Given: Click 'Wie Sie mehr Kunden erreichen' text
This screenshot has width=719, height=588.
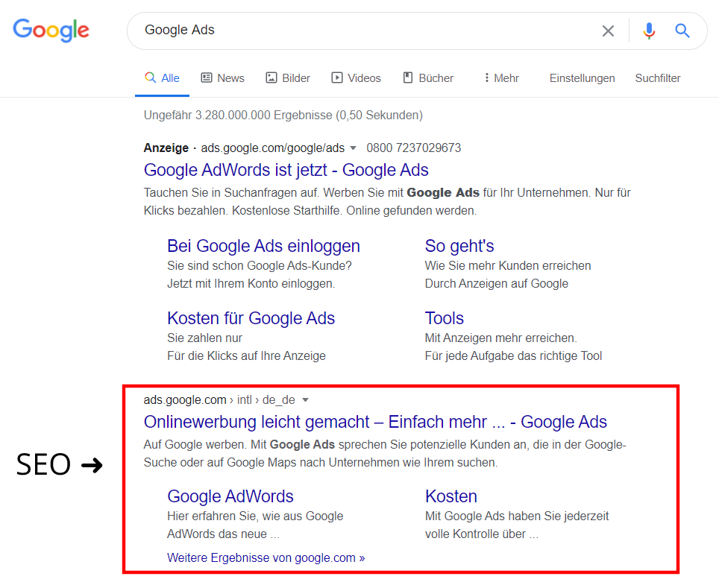Looking at the screenshot, I should click(x=508, y=266).
